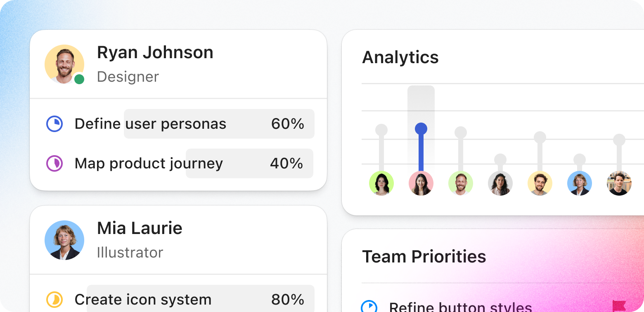The image size is (644, 312).
Task: Click the highlighted blue bar in Analytics chart
Action: click(421, 149)
